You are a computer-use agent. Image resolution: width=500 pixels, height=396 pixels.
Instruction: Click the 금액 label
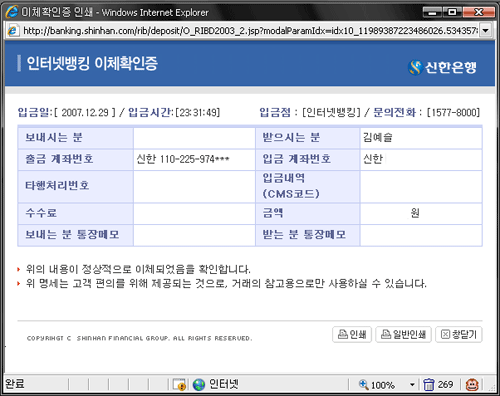[273, 212]
